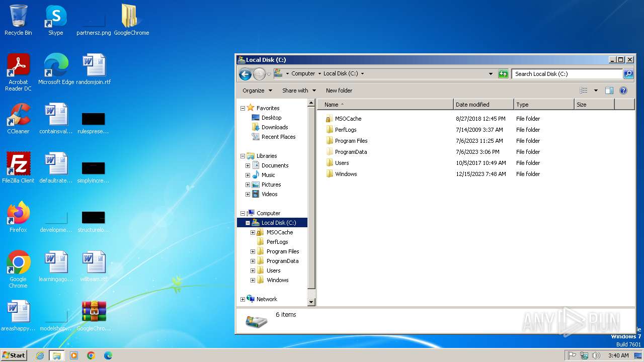Click Computer in the address breadcrumb

point(303,73)
